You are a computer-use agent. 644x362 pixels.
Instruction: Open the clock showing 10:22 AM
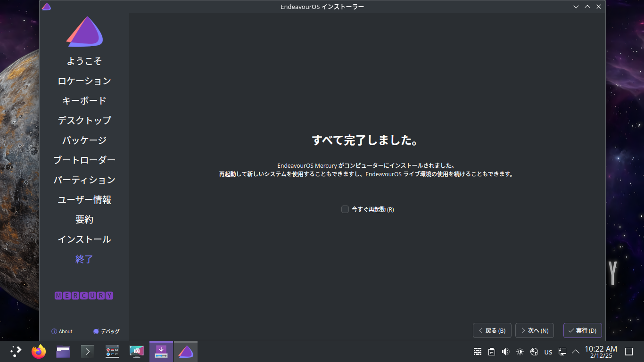pos(601,352)
